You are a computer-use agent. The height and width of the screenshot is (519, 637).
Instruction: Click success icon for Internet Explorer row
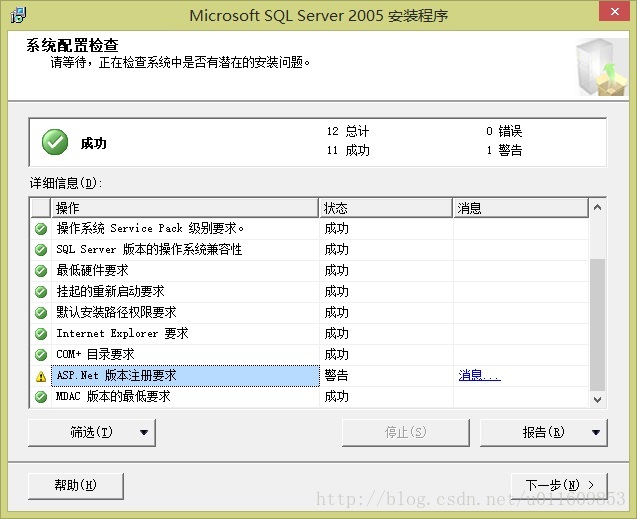41,333
